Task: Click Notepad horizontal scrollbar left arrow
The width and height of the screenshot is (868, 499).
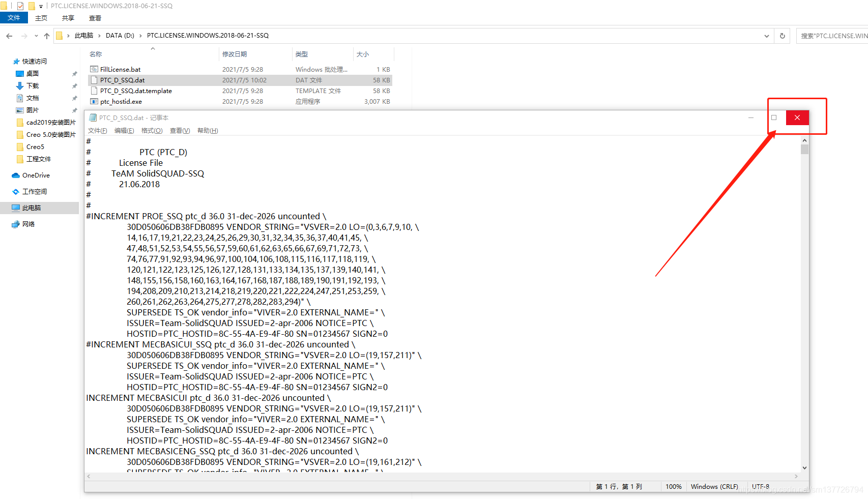Action: [x=89, y=477]
